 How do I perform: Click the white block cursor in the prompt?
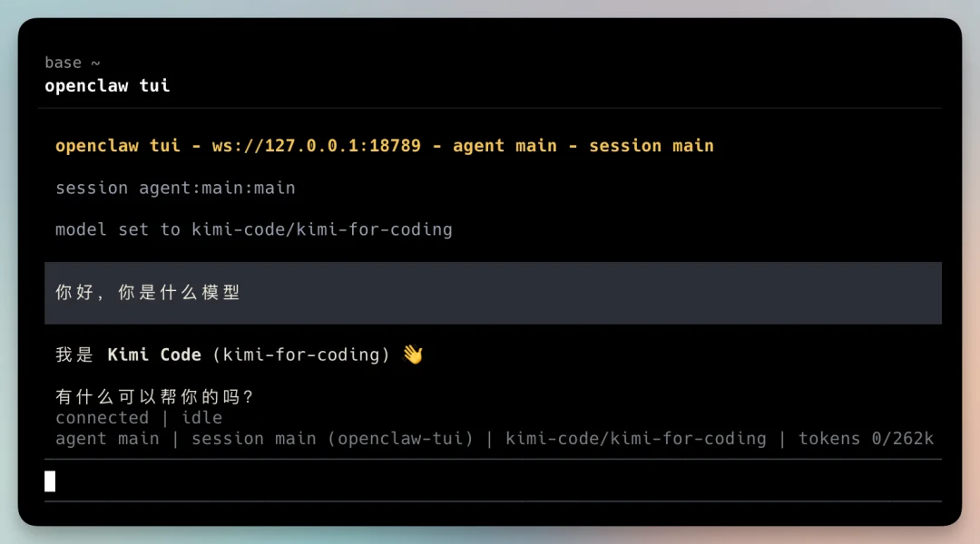(x=50, y=481)
